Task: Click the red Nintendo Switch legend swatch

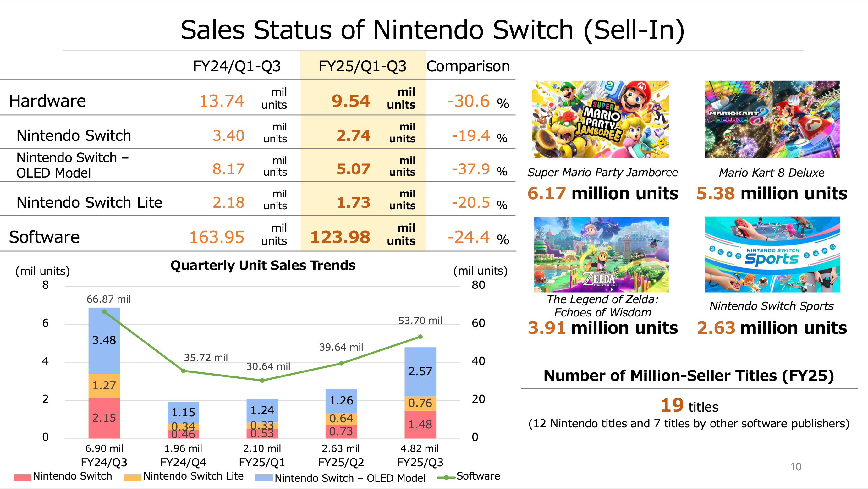Action: (22, 477)
